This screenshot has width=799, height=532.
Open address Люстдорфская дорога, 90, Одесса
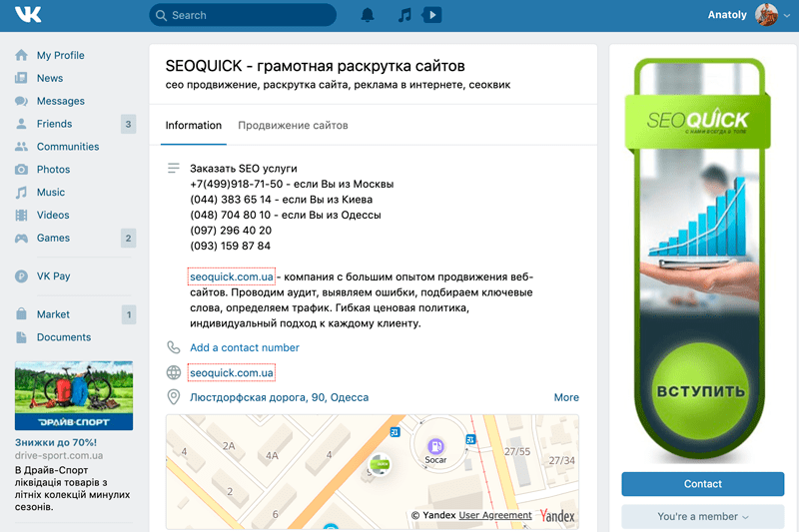(x=280, y=397)
